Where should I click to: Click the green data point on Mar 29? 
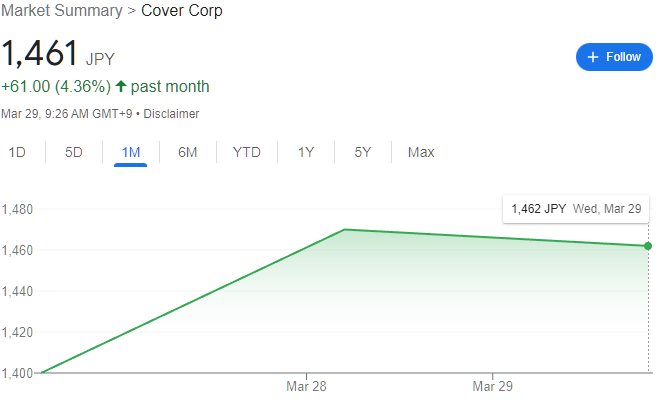point(648,246)
